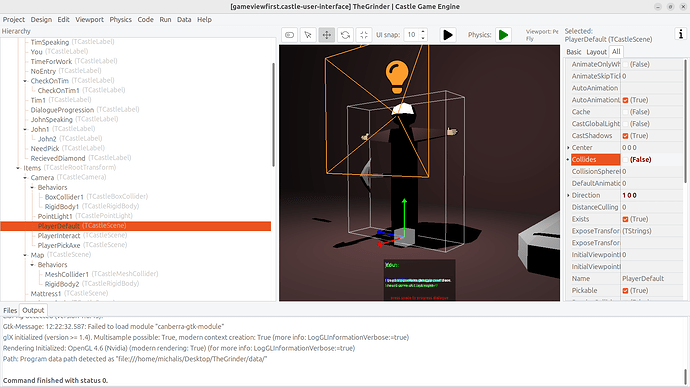The height and width of the screenshot is (387, 690).
Task: Switch to the Layout properties tab
Action: click(596, 52)
